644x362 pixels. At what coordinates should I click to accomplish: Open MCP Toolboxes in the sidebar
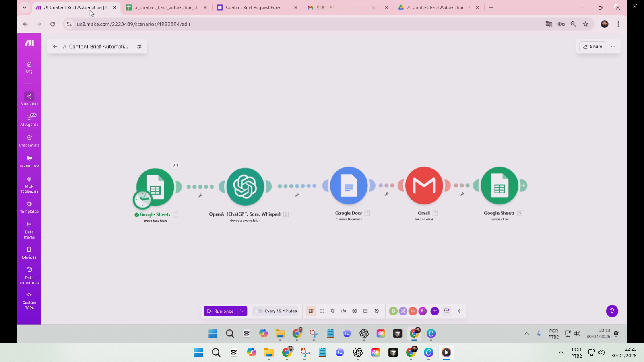click(29, 185)
